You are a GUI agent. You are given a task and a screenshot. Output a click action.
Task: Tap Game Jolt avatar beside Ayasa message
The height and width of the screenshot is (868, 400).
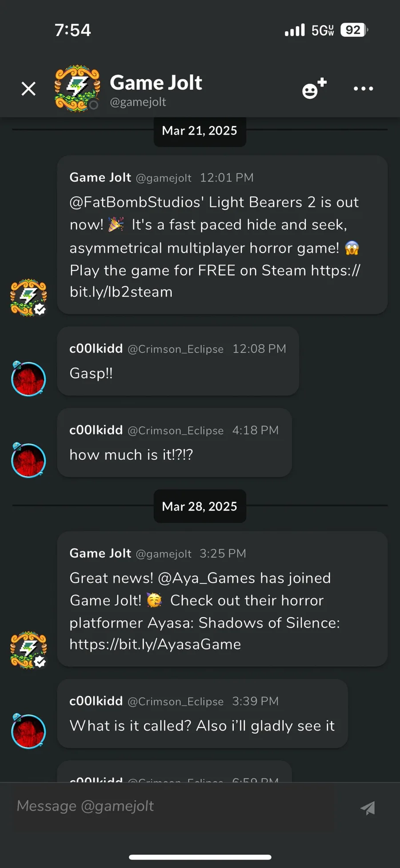coord(28,650)
